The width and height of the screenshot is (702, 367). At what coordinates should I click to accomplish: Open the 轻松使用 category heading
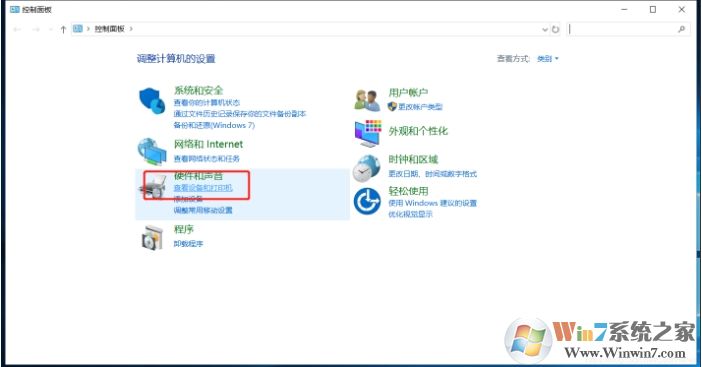pos(408,191)
